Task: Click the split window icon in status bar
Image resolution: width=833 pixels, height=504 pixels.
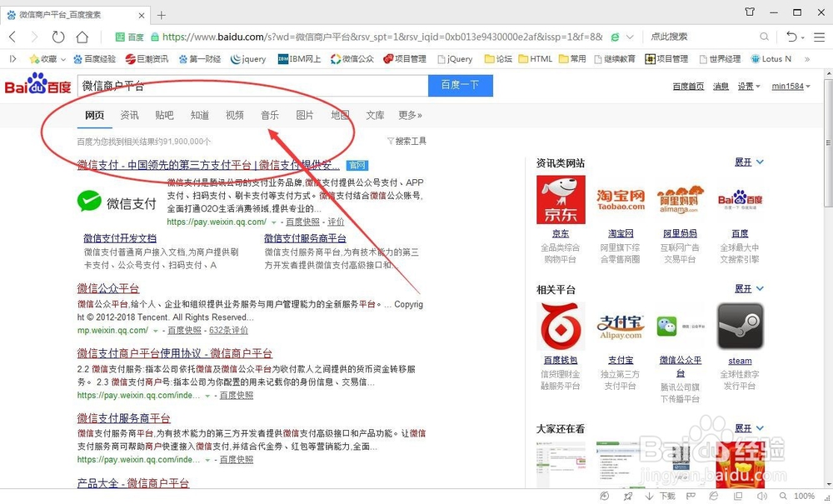Action: point(738,496)
